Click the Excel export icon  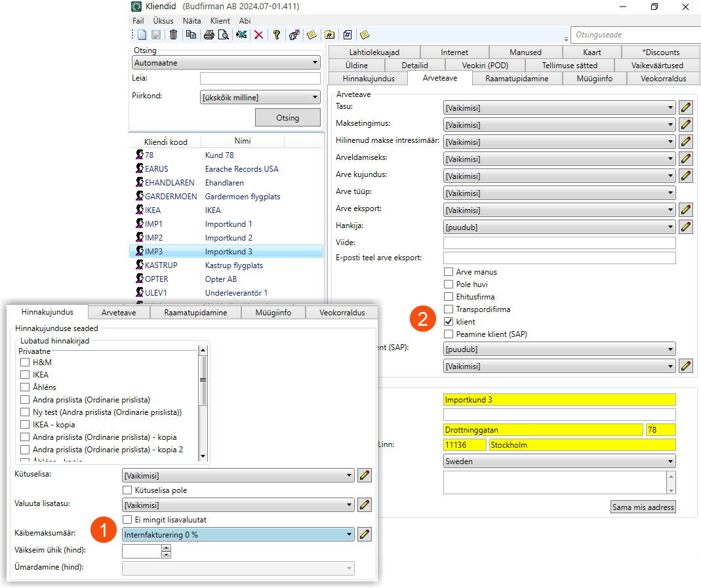pyautogui.click(x=241, y=35)
